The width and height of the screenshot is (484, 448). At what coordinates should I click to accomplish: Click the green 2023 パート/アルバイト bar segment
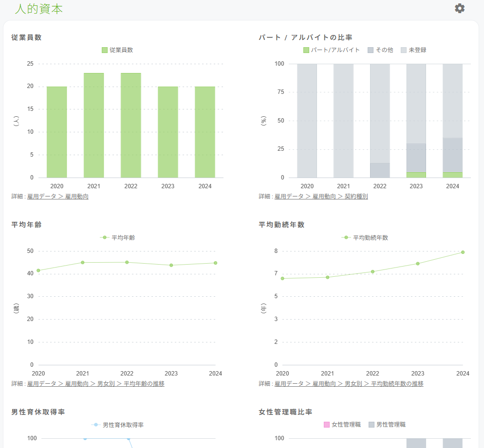coord(416,175)
